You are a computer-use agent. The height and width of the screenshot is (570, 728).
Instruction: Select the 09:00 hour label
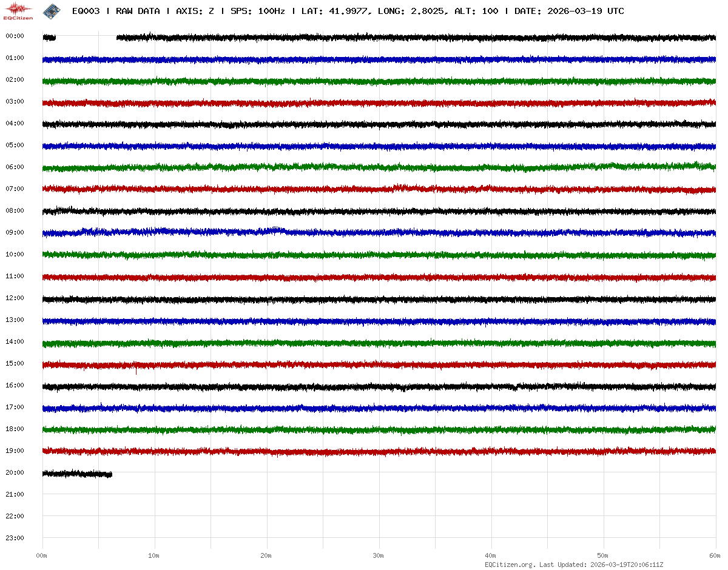pyautogui.click(x=15, y=232)
